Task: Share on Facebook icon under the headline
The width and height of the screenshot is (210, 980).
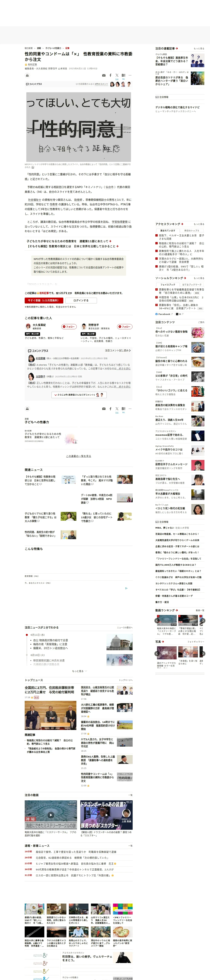Action: coord(111,75)
